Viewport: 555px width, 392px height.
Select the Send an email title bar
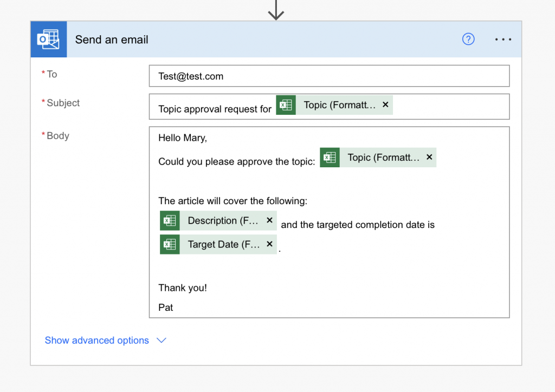point(112,39)
